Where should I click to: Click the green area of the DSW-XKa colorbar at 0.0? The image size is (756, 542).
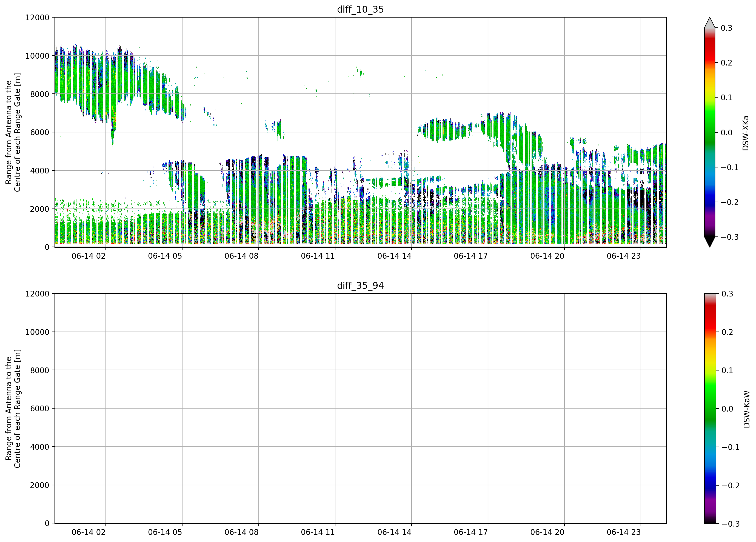coord(710,133)
